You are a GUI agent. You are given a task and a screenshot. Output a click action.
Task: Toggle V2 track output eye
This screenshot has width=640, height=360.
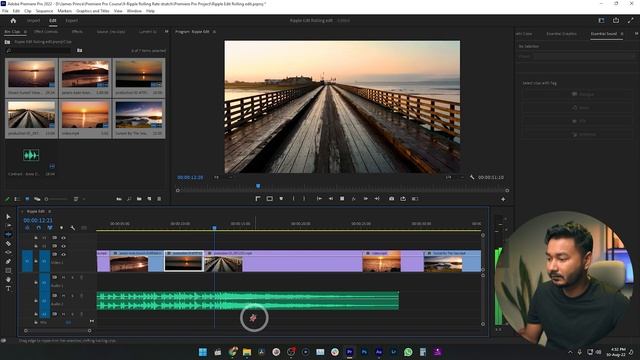click(63, 246)
